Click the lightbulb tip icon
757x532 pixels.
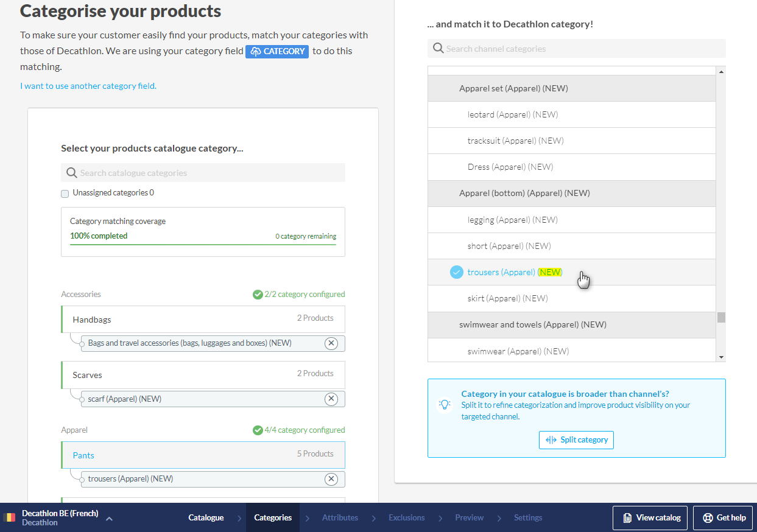[445, 405]
